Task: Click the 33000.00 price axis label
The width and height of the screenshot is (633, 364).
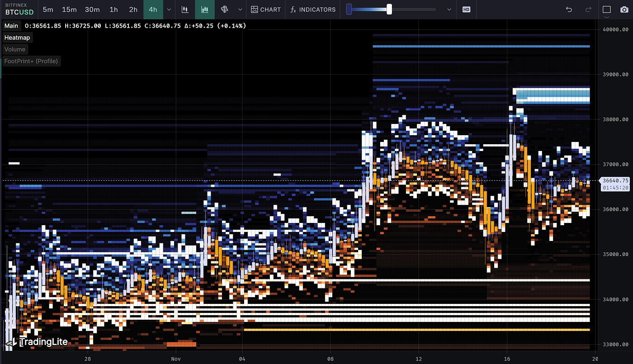Action: point(615,345)
